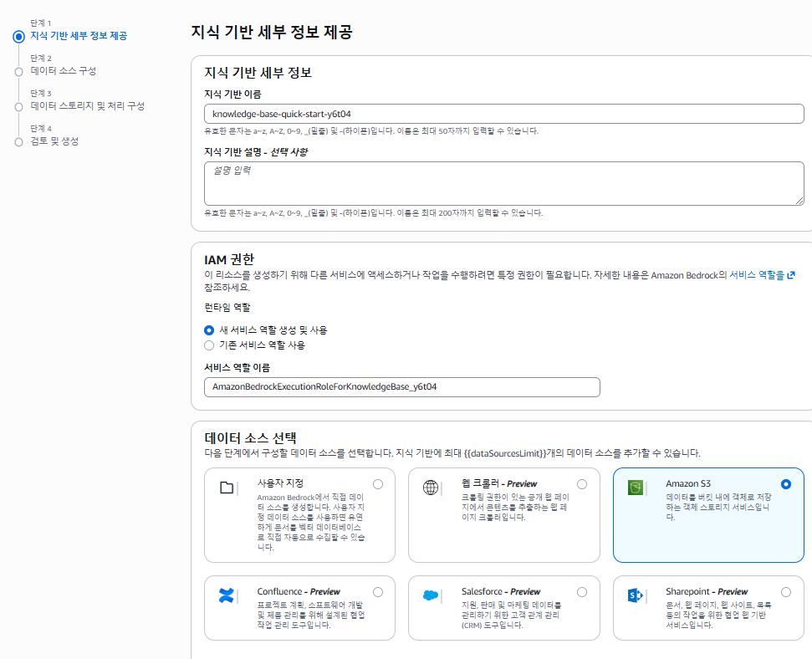Go to step 검토 및 생성
Screen dimensions: 812x659
54,141
